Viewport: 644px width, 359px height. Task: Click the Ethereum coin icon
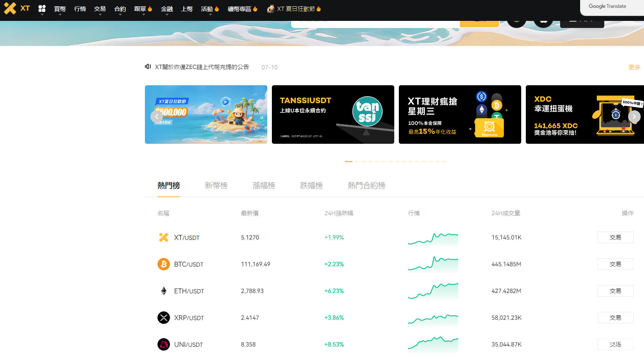pos(164,291)
